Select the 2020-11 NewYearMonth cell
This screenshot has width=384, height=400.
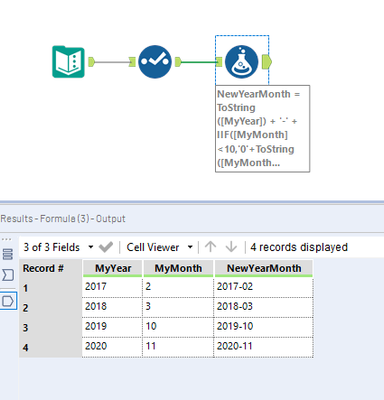tap(263, 347)
